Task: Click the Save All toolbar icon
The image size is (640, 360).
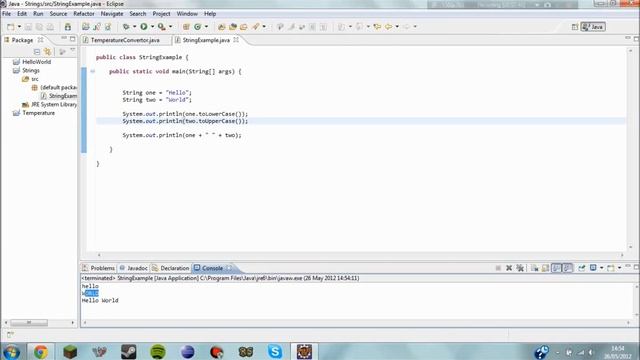Action: [x=39, y=27]
